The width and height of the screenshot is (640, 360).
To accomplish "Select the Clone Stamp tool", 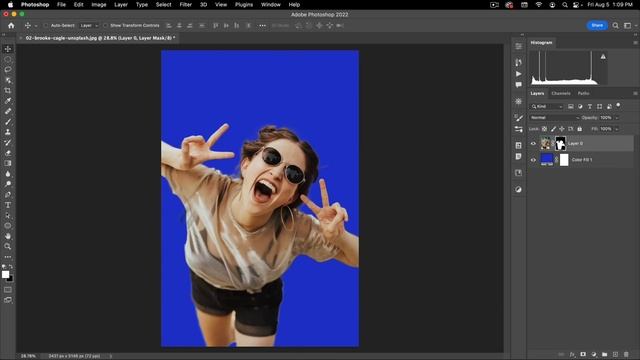I will pos(8,132).
